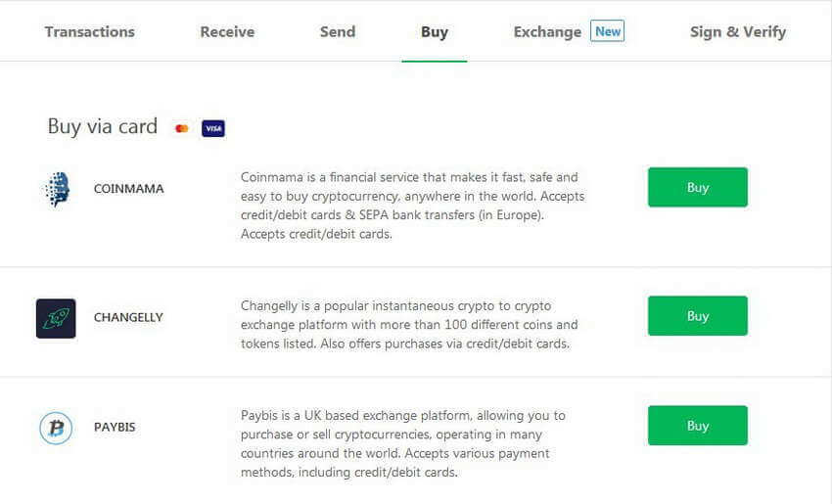The width and height of the screenshot is (832, 504).
Task: Click the Coinmama description text
Action: [x=412, y=206]
